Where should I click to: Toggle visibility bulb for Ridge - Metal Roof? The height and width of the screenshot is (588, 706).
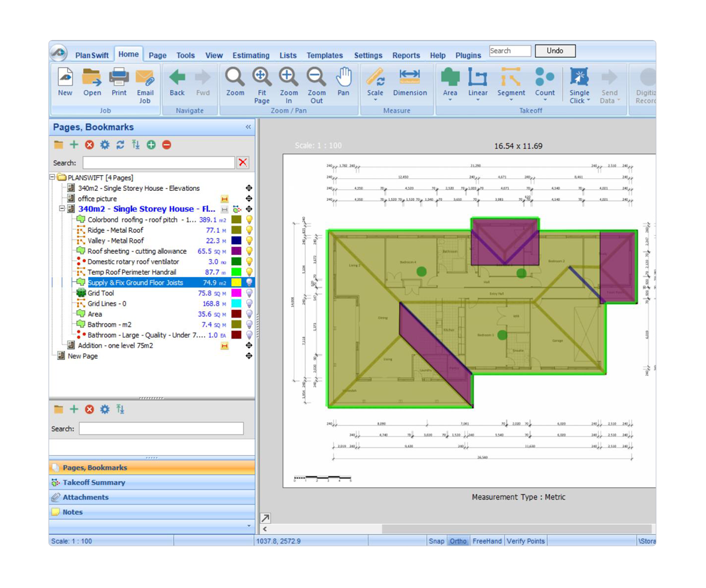(x=249, y=230)
